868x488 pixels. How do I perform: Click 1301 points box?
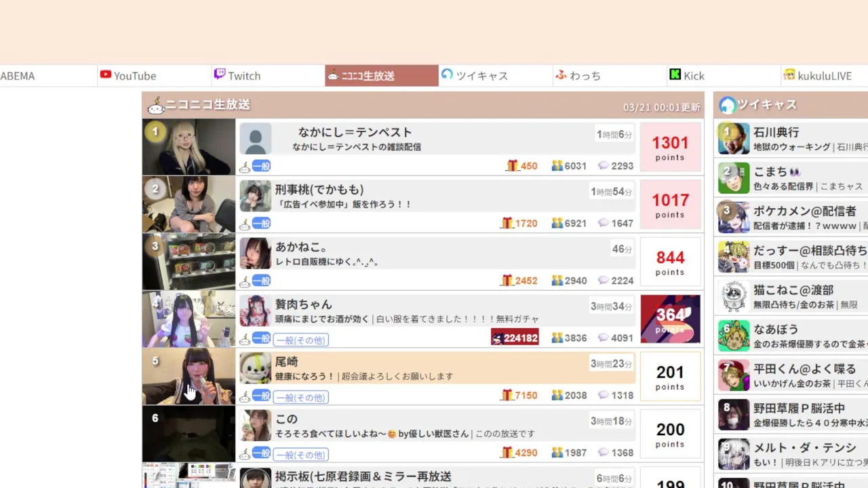[x=670, y=147]
